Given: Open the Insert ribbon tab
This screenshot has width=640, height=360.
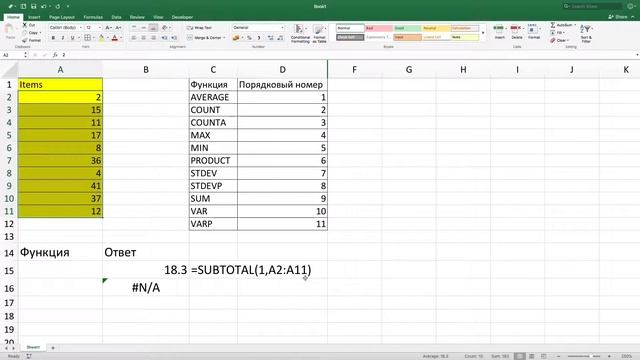Looking at the screenshot, I should 34,17.
